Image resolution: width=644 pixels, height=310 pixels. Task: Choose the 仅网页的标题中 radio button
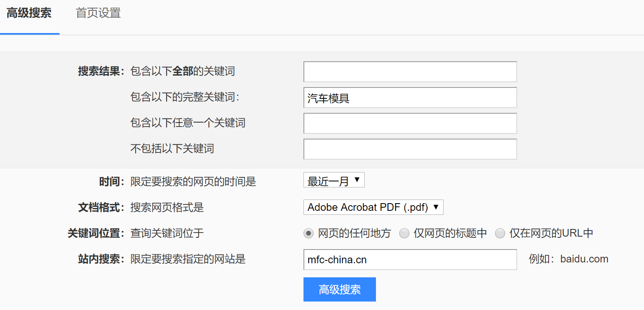404,233
